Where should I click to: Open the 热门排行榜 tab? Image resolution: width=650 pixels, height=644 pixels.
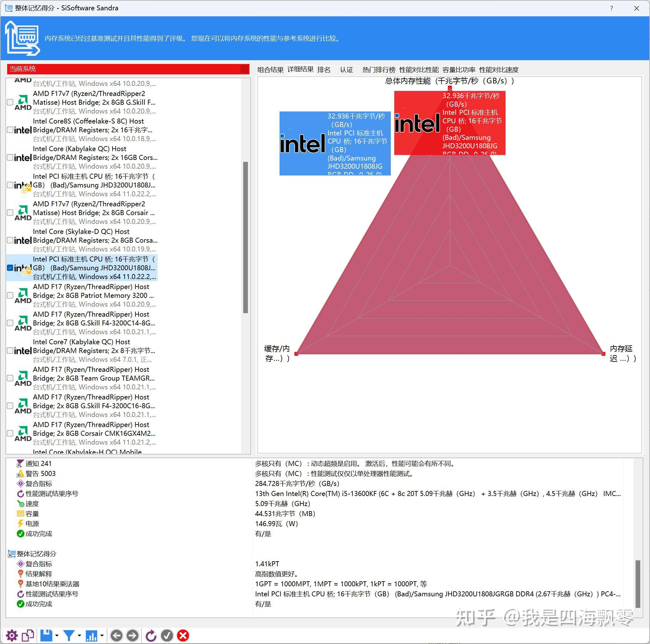[379, 70]
